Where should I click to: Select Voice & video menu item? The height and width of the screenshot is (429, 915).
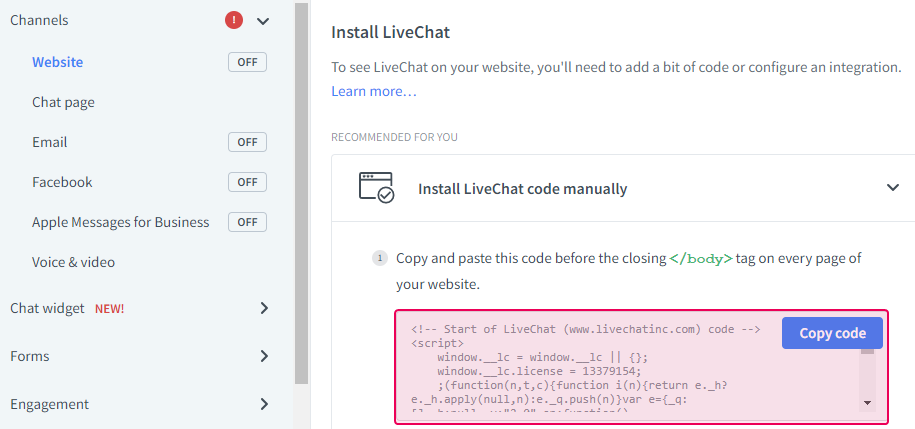point(73,262)
